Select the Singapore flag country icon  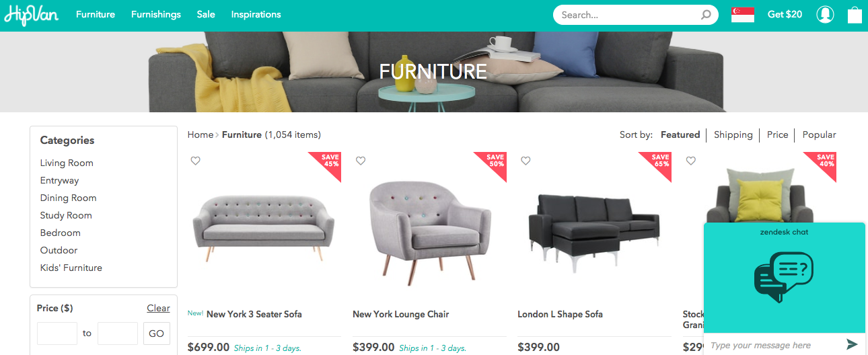pyautogui.click(x=743, y=15)
